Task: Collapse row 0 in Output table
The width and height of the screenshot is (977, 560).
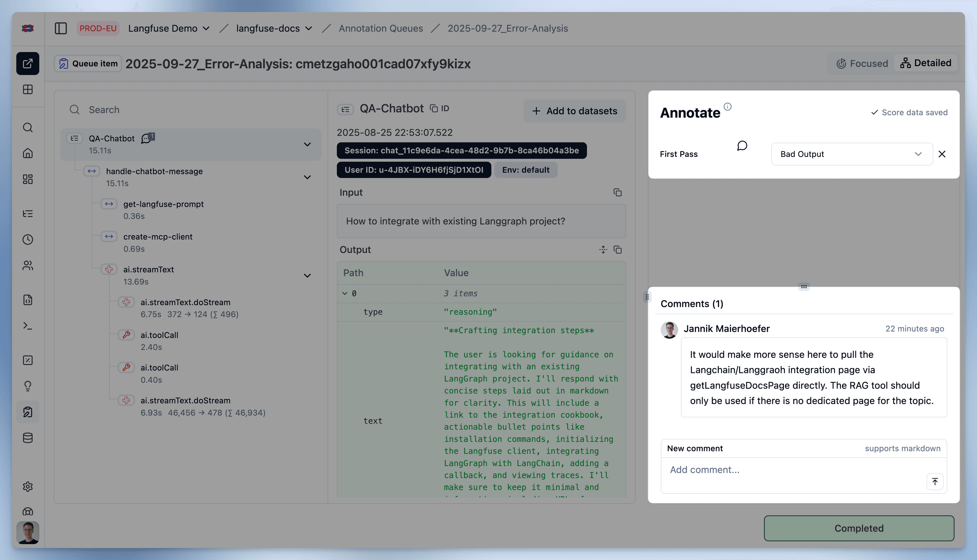Action: click(x=345, y=293)
